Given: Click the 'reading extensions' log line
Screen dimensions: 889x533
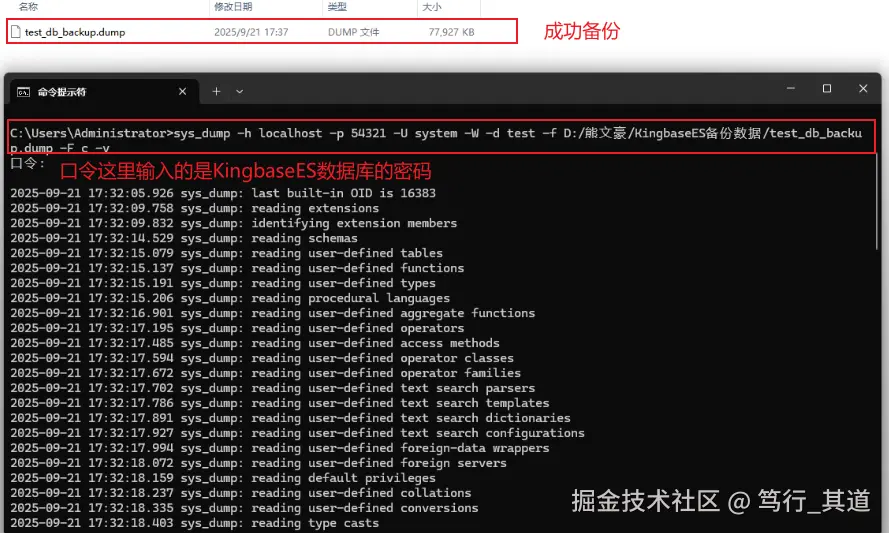Looking at the screenshot, I should [194, 208].
